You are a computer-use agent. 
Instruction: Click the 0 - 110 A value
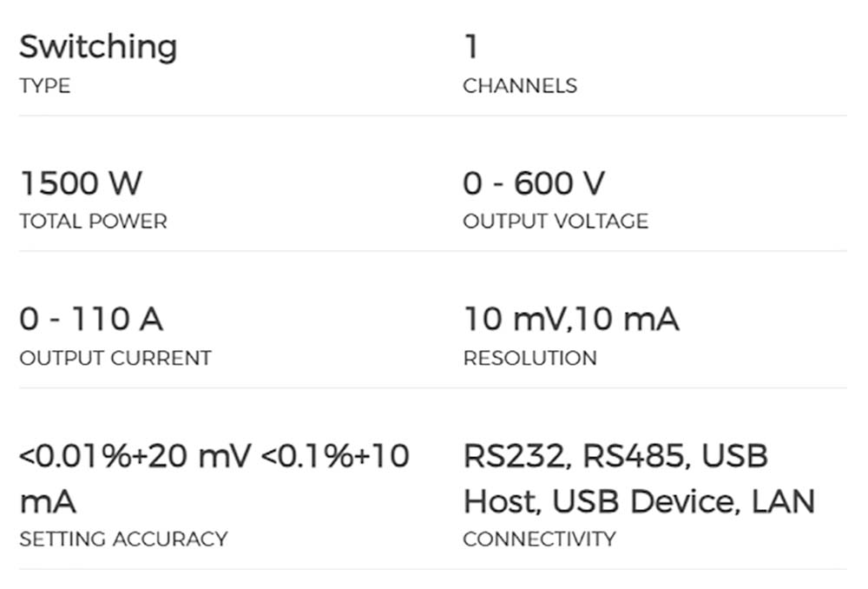point(91,320)
